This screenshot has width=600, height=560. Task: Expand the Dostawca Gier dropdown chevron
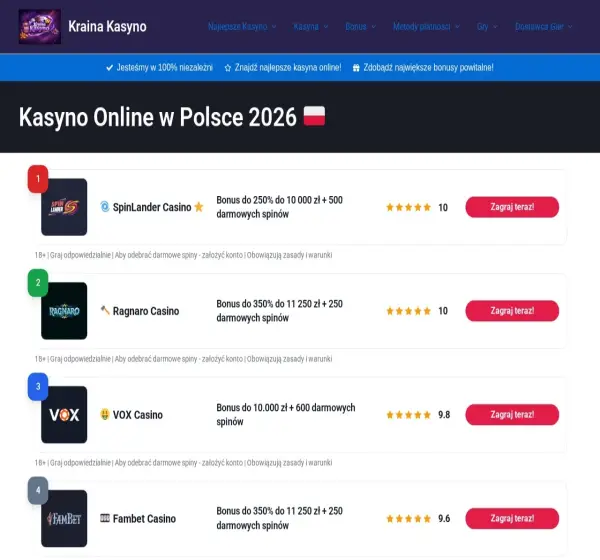pos(570,27)
